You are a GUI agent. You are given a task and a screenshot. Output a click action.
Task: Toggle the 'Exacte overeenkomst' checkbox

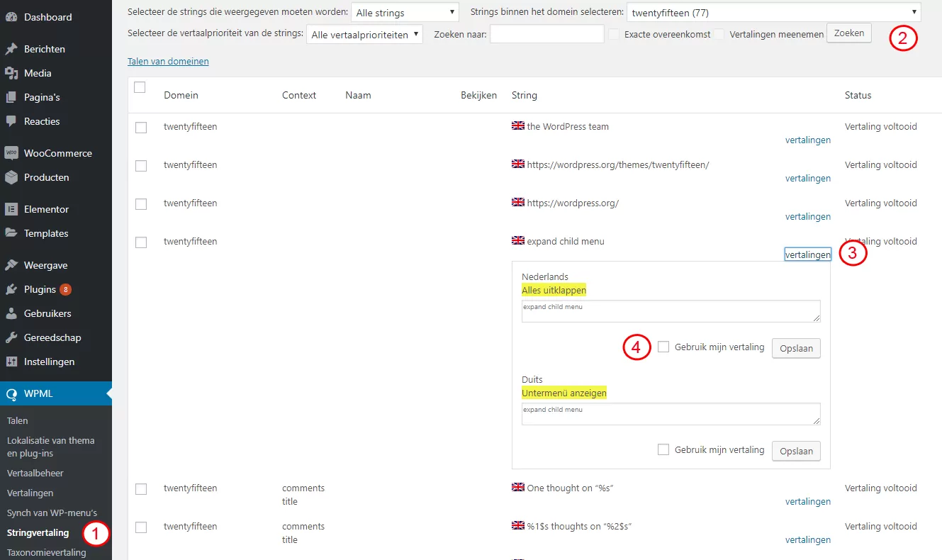pos(614,34)
